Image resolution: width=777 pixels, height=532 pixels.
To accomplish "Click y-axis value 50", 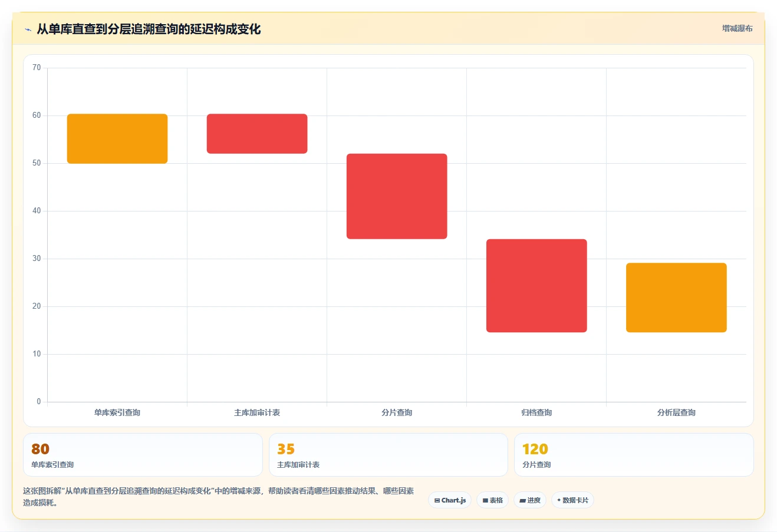I will (37, 163).
